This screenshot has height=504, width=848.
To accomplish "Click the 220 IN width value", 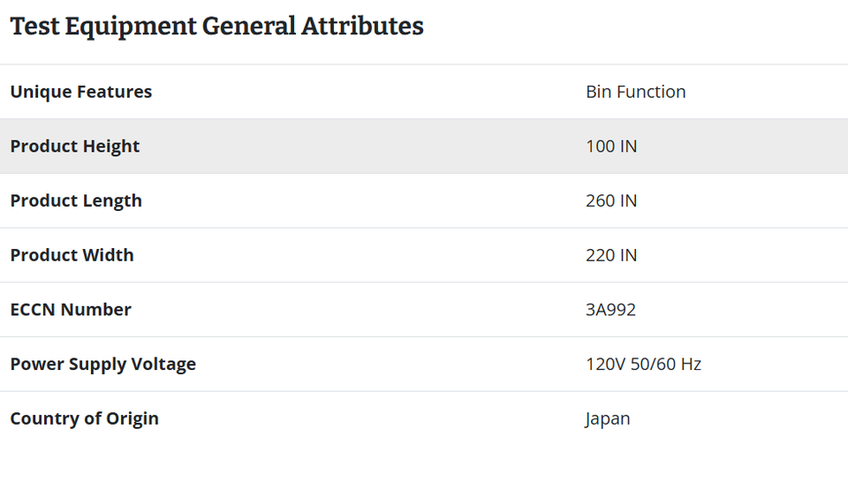I will tap(611, 255).
